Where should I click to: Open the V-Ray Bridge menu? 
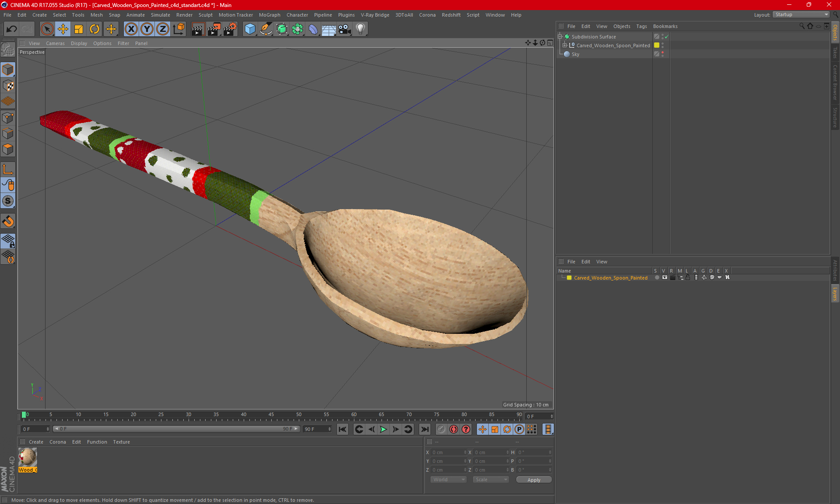click(x=375, y=15)
